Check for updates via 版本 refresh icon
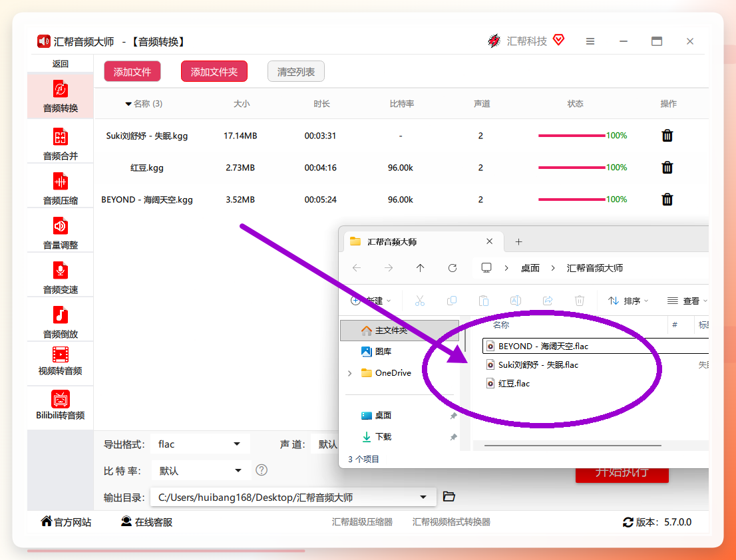 click(628, 522)
